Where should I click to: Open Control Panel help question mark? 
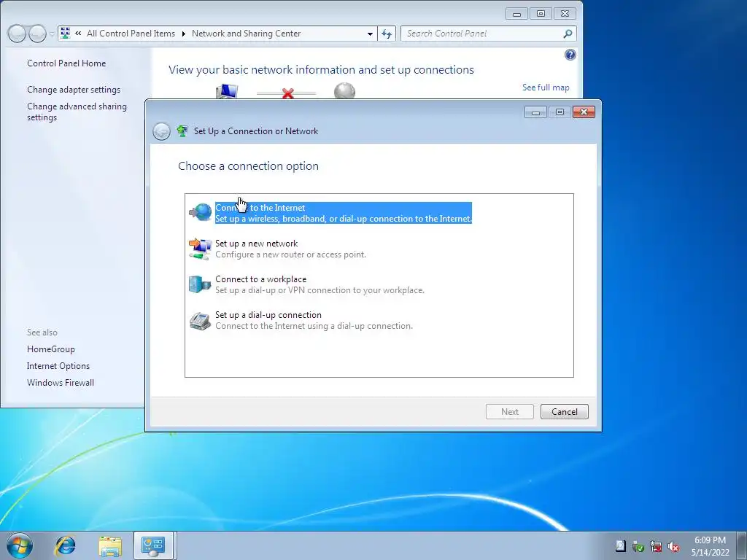570,55
